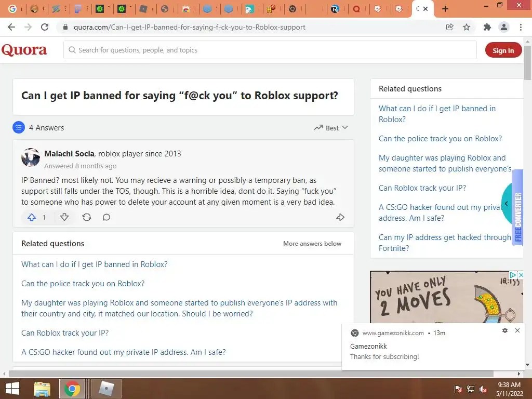532x399 pixels.
Task: Click the forward navigation arrow
Action: click(x=28, y=27)
